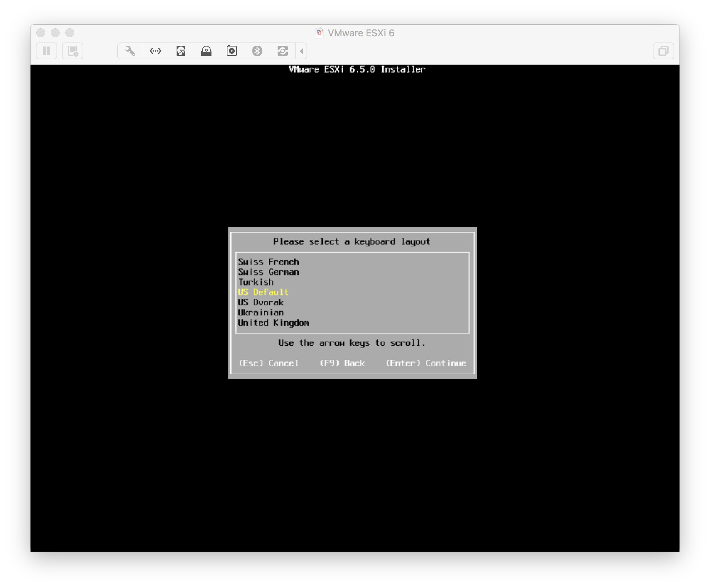Select US Default keyboard layout
Image resolution: width=710 pixels, height=588 pixels.
tap(263, 292)
